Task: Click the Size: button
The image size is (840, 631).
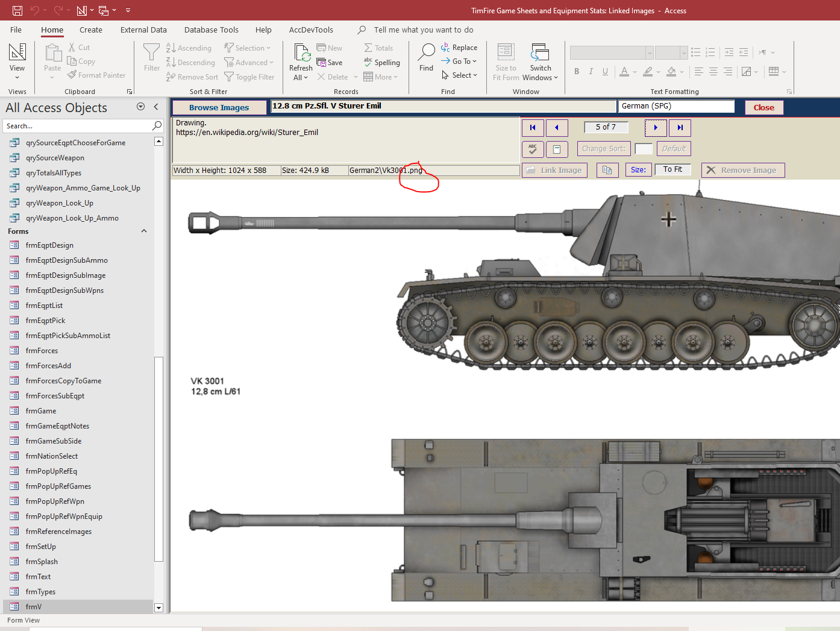Action: (x=639, y=170)
